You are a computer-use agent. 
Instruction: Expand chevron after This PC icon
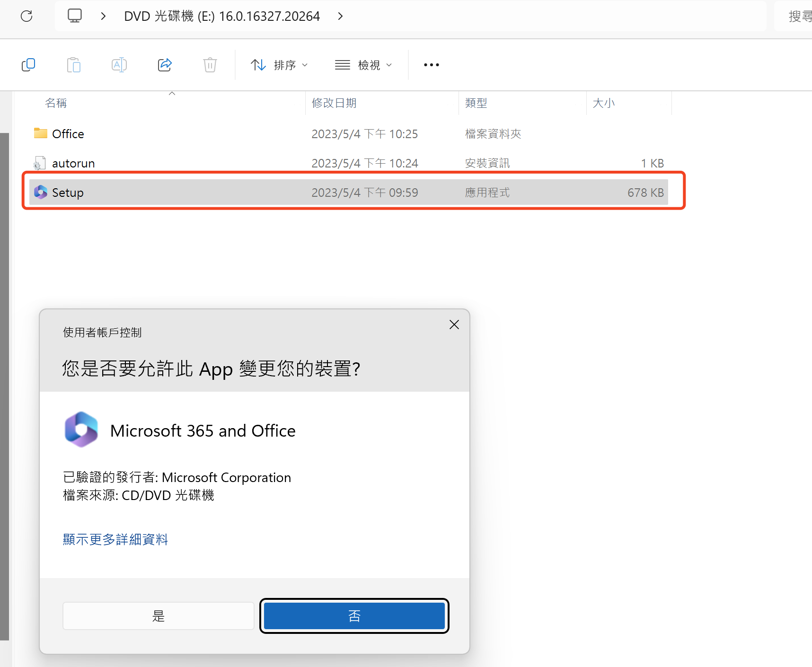point(103,16)
